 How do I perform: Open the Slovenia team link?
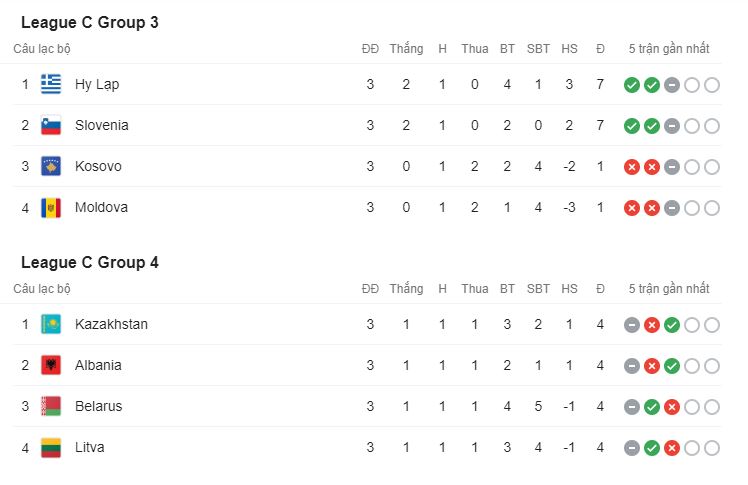[102, 125]
